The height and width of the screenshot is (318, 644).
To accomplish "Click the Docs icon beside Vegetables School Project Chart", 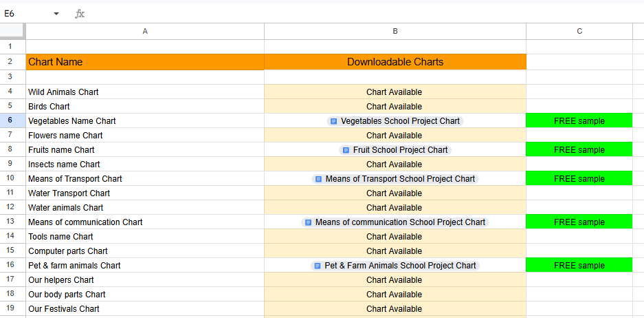I will pyautogui.click(x=334, y=121).
